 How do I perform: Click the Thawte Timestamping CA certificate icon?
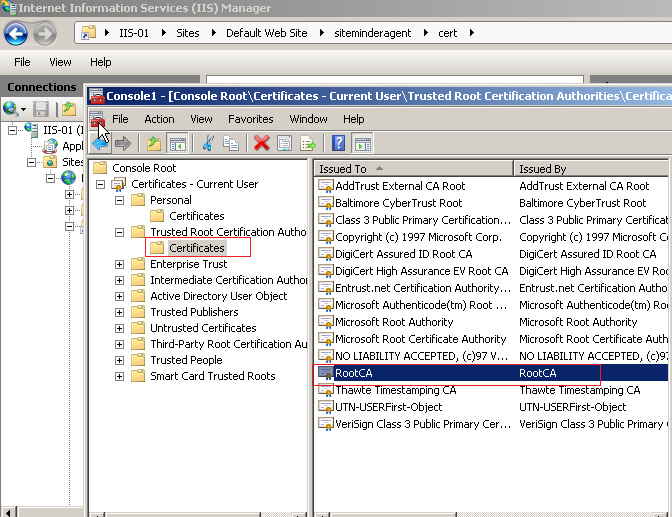click(x=326, y=390)
